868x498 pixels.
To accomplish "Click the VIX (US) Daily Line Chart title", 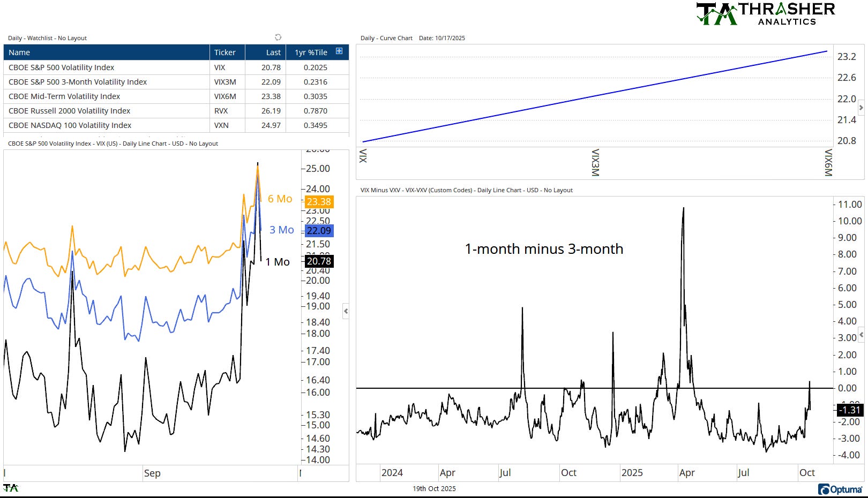I will pyautogui.click(x=113, y=144).
